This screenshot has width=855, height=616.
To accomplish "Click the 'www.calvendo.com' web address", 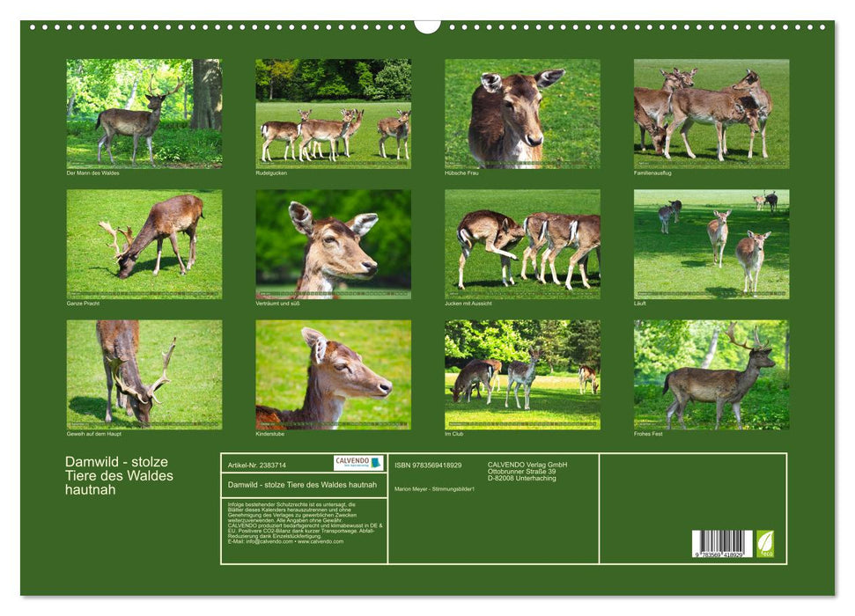I will pyautogui.click(x=321, y=541).
